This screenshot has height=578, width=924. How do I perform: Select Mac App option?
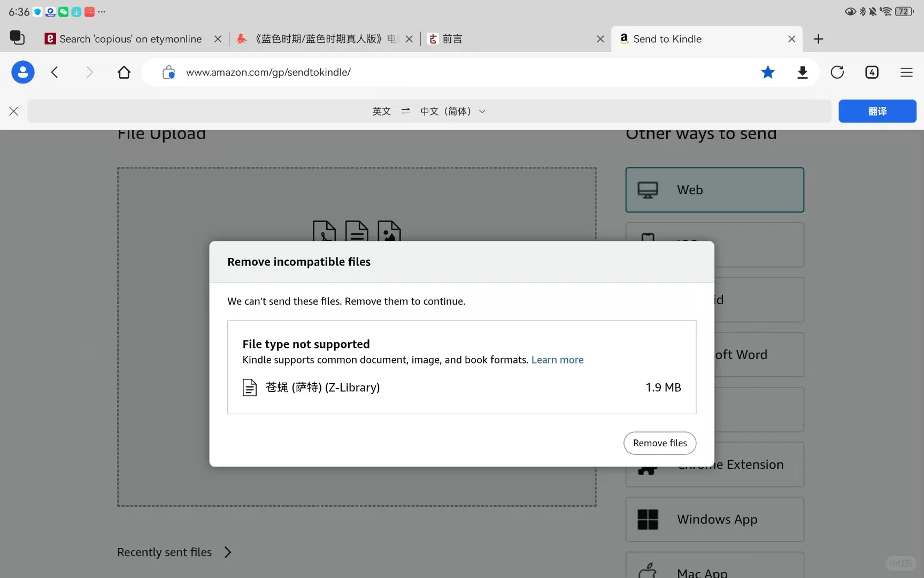click(x=714, y=565)
